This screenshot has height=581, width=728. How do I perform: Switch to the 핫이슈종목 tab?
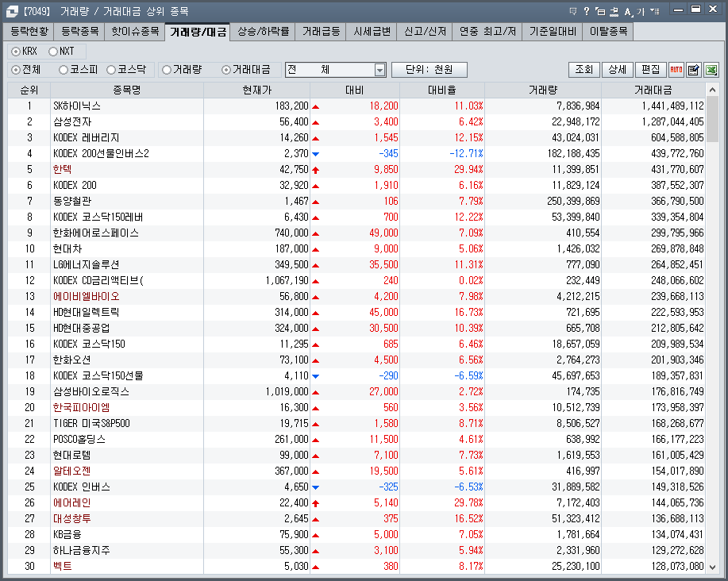pyautogui.click(x=135, y=31)
